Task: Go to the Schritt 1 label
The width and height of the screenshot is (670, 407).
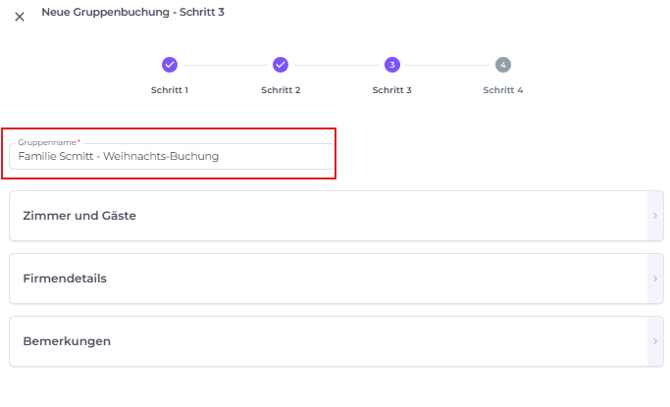Action: click(170, 90)
